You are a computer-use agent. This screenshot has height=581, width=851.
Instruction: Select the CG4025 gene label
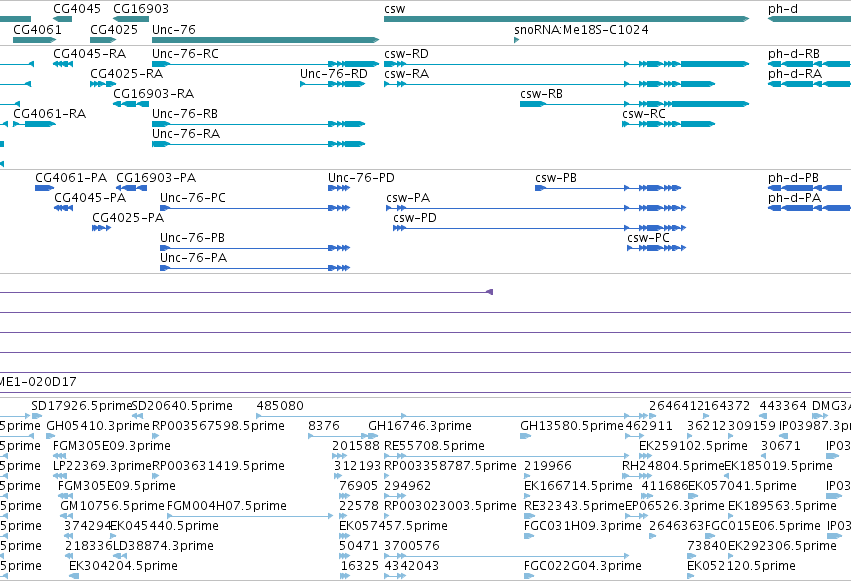tap(114, 29)
